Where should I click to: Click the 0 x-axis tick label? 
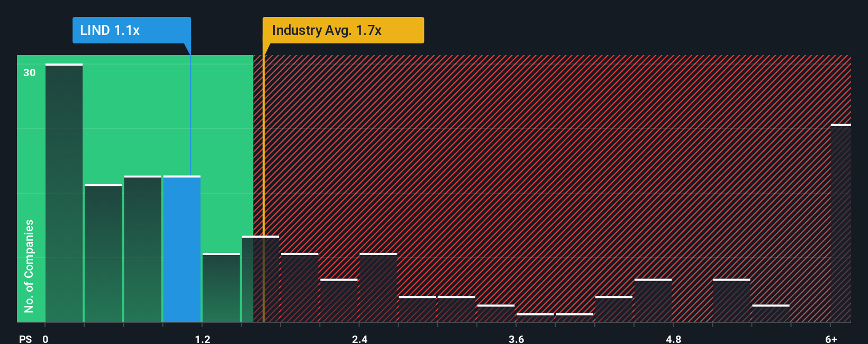46,339
